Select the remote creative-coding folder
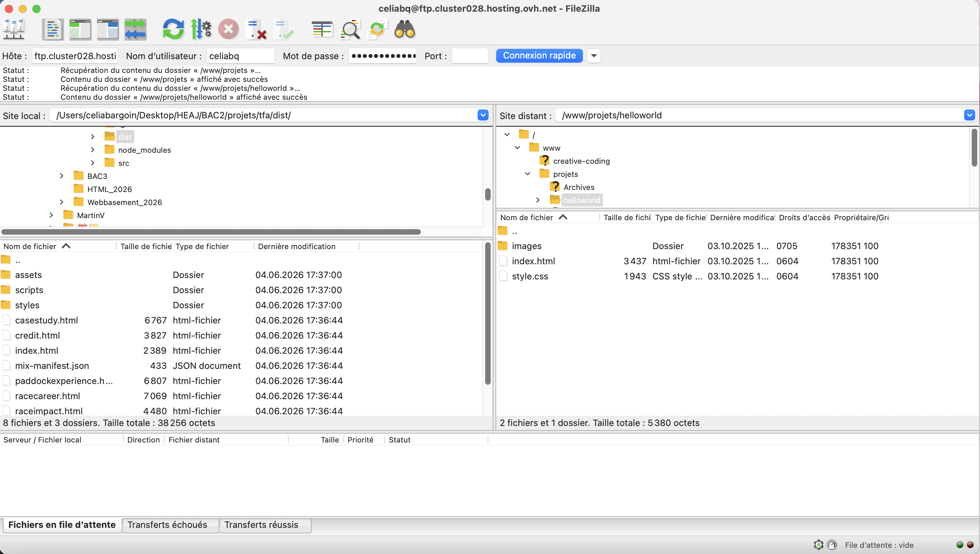This screenshot has width=980, height=554. (581, 161)
